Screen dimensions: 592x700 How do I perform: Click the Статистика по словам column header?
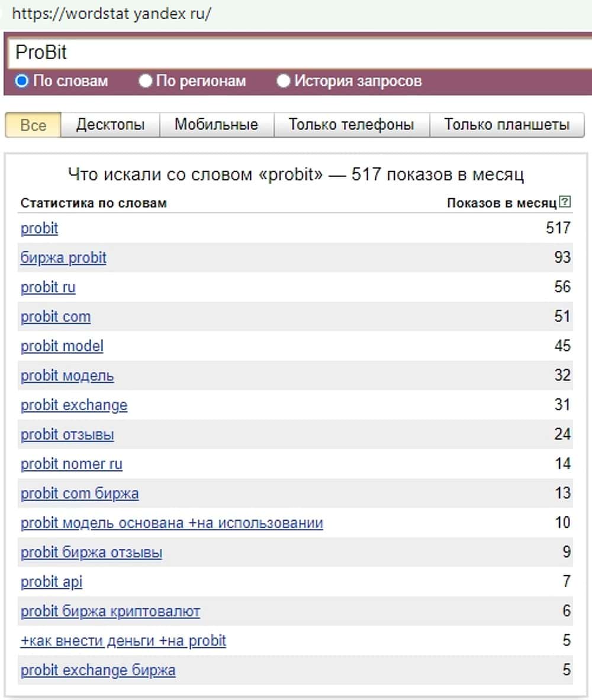[x=94, y=203]
